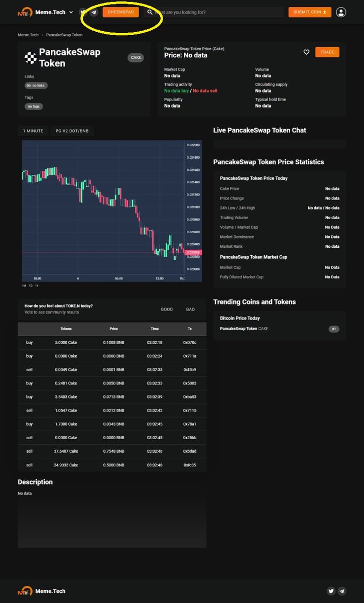Click the Time column header

[x=155, y=329]
